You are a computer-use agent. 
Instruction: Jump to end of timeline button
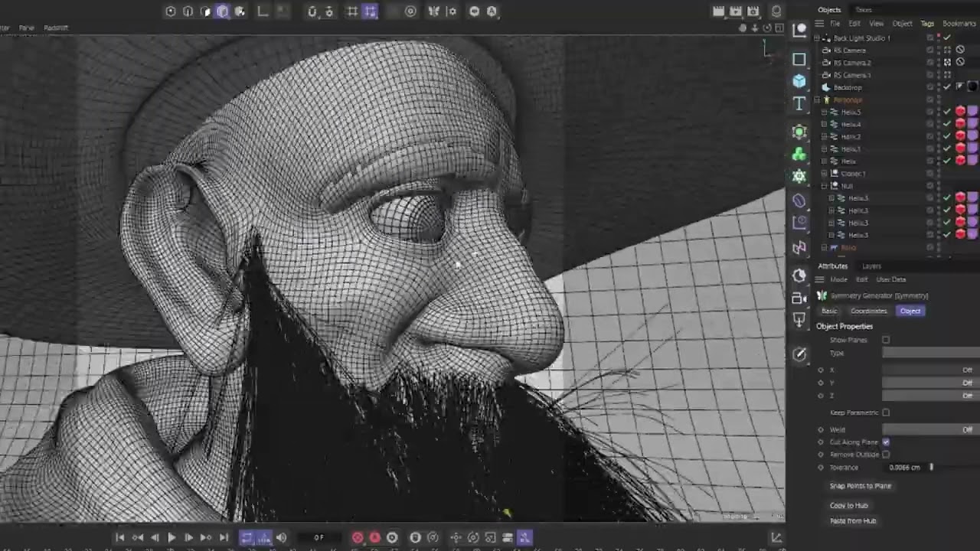tap(224, 538)
